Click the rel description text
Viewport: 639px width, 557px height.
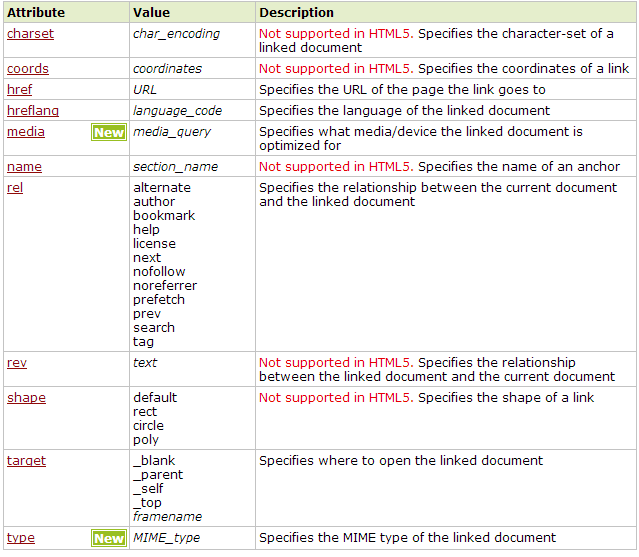click(438, 195)
